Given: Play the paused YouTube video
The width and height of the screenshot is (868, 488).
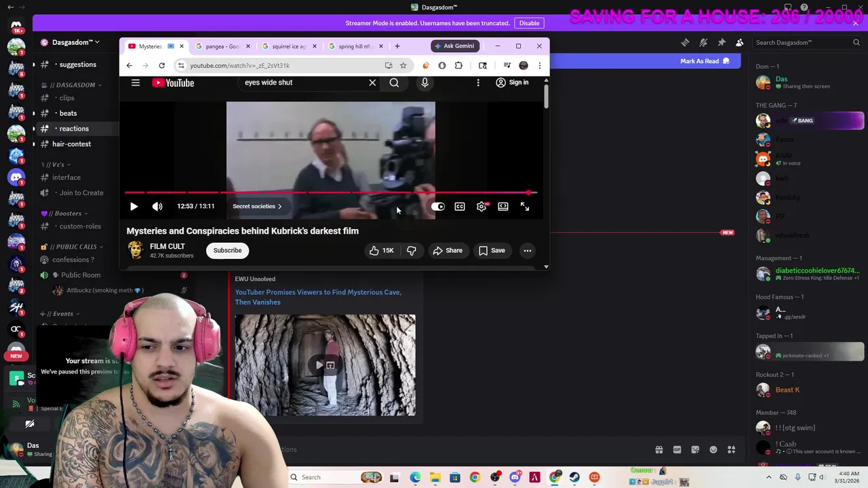Looking at the screenshot, I should pos(134,207).
